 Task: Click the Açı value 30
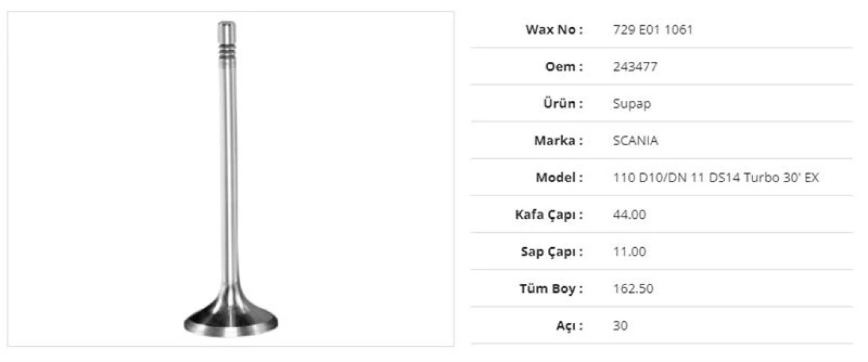[x=621, y=326]
